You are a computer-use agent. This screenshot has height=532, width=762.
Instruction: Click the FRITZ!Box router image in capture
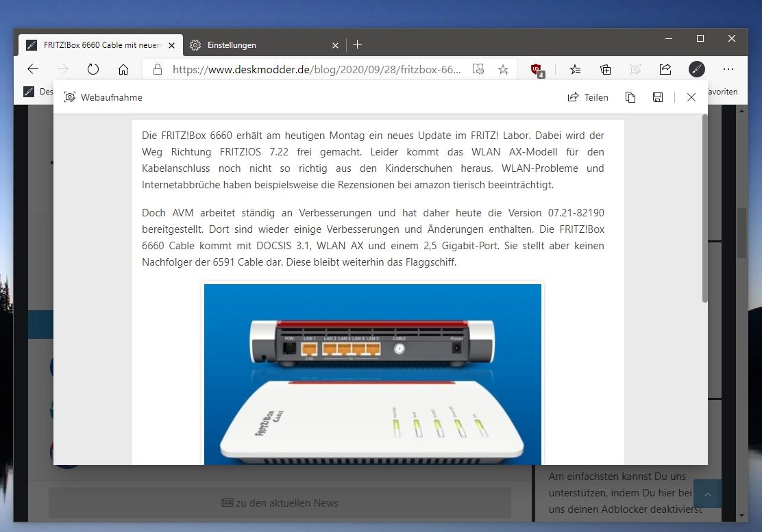(x=373, y=374)
